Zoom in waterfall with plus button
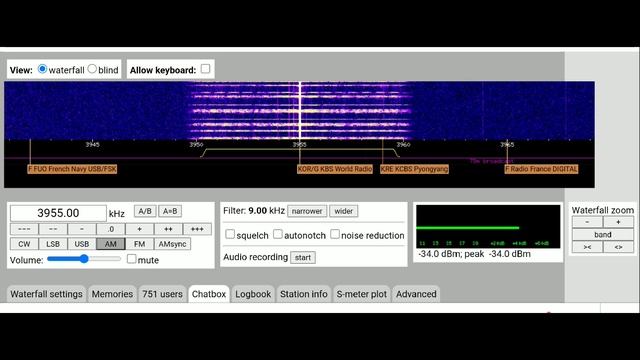Viewport: 640px width, 360px height. point(618,222)
